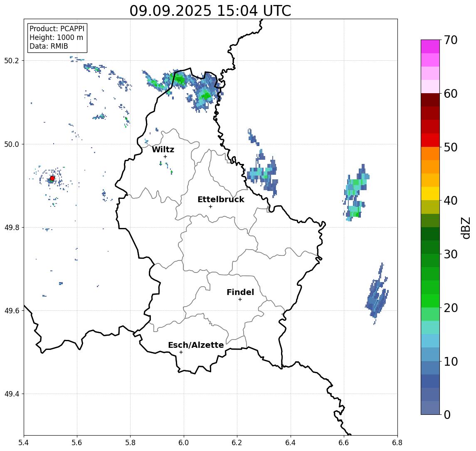This screenshot has width=476, height=451.
Task: Click the Esch/Alzette station label
Action: 196,345
